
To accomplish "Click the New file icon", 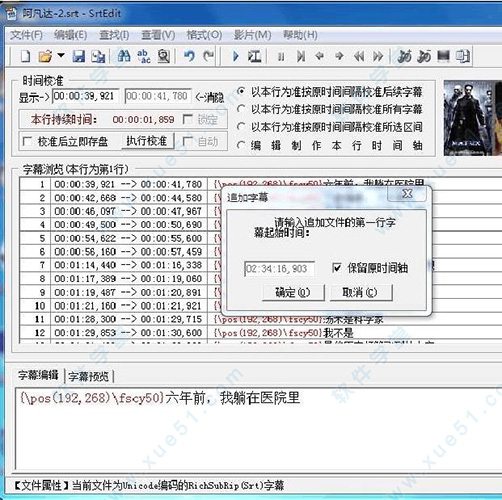I will [x=26, y=56].
